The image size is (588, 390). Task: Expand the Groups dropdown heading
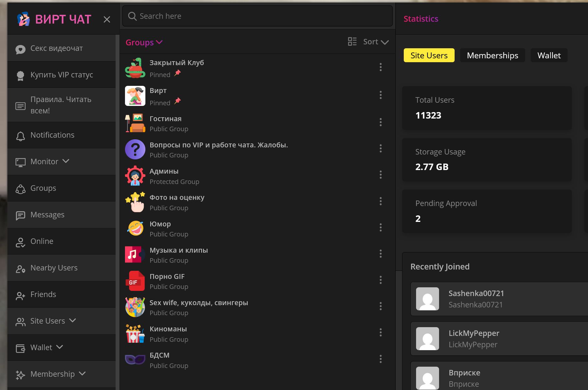coord(144,42)
